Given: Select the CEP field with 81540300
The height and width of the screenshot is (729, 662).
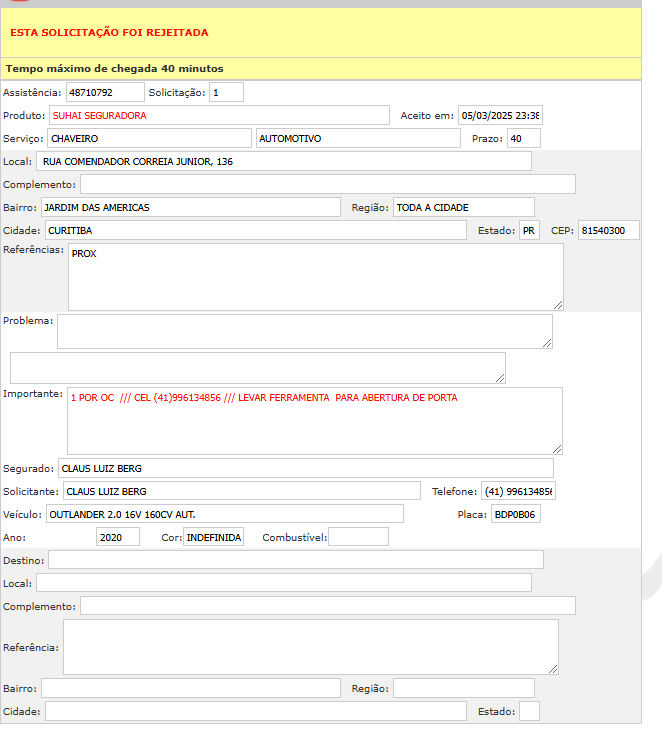Looking at the screenshot, I should click(608, 230).
